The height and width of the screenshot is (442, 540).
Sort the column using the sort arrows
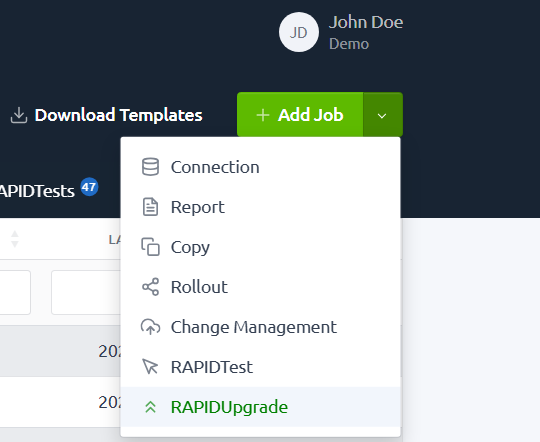click(14, 239)
